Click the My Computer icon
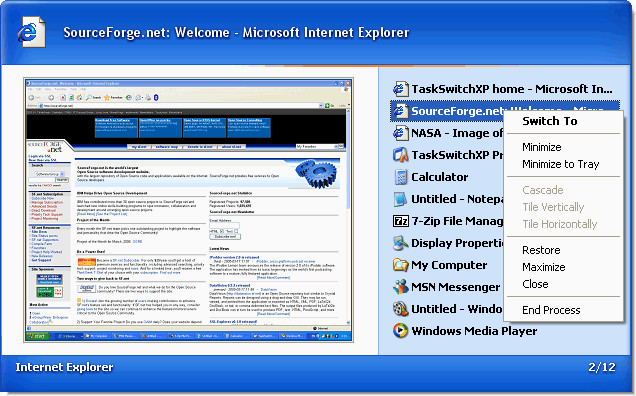 pyautogui.click(x=400, y=265)
